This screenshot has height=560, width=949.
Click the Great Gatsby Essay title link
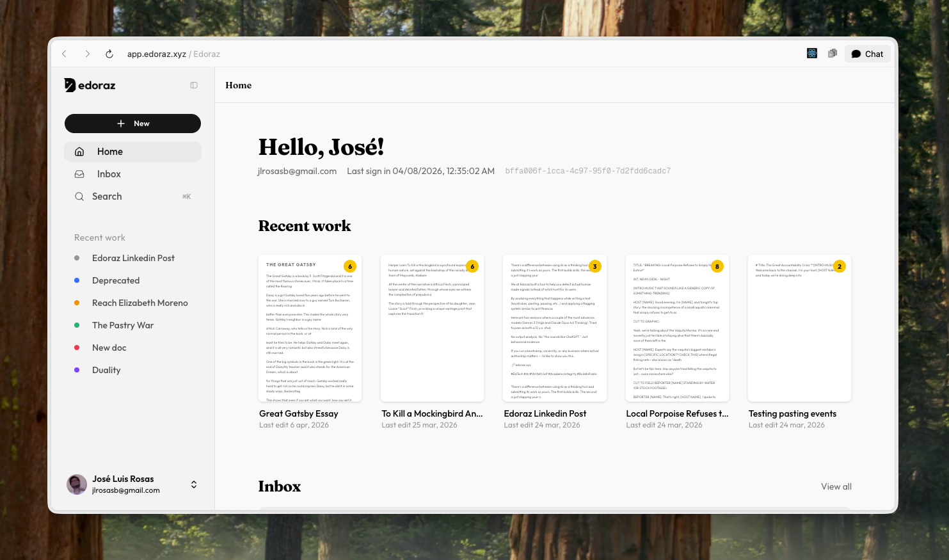coord(299,413)
